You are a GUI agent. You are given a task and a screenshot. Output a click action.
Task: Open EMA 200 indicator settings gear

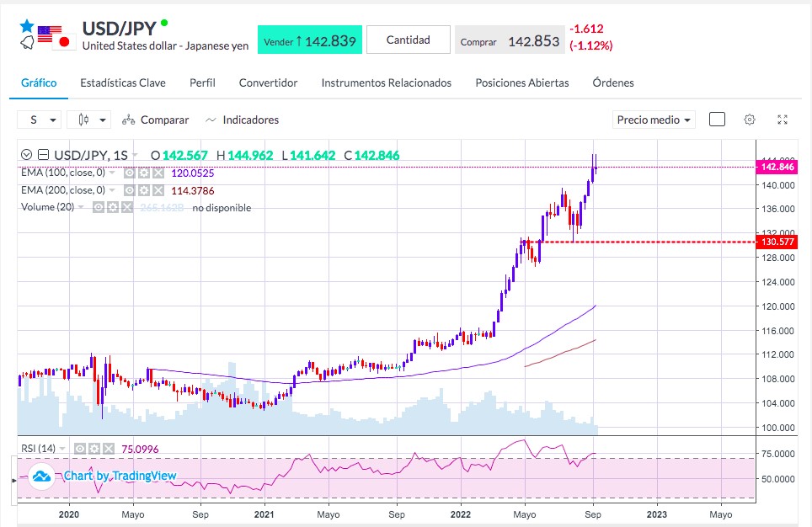(x=144, y=190)
